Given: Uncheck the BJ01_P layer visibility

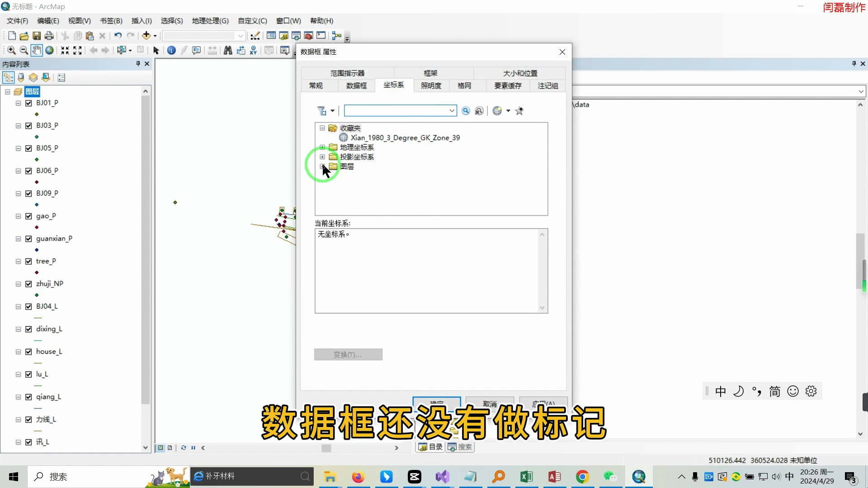Looking at the screenshot, I should (28, 103).
